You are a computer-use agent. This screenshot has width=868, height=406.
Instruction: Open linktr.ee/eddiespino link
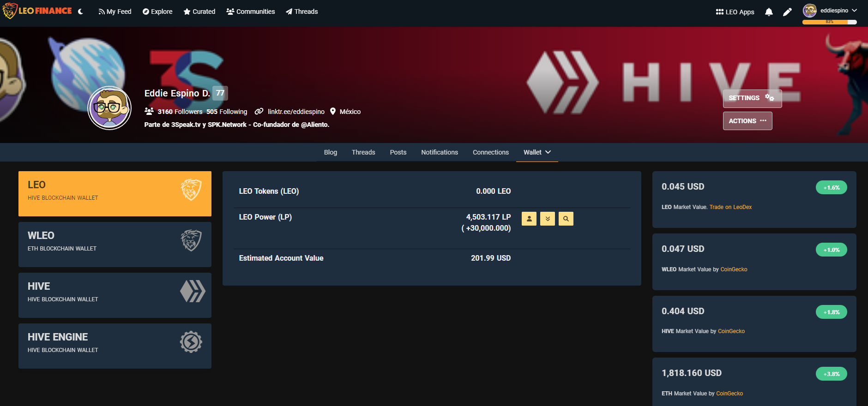(x=296, y=112)
